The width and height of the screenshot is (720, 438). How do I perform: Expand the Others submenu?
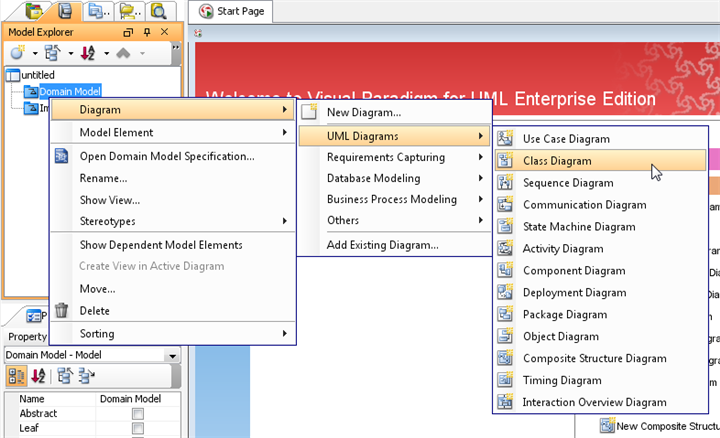click(x=395, y=220)
